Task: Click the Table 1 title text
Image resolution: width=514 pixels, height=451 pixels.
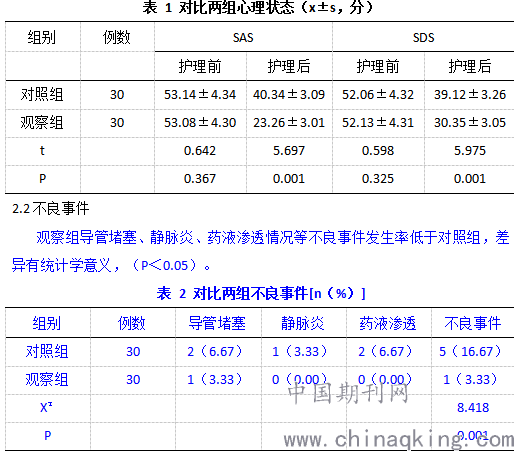Action: (257, 7)
